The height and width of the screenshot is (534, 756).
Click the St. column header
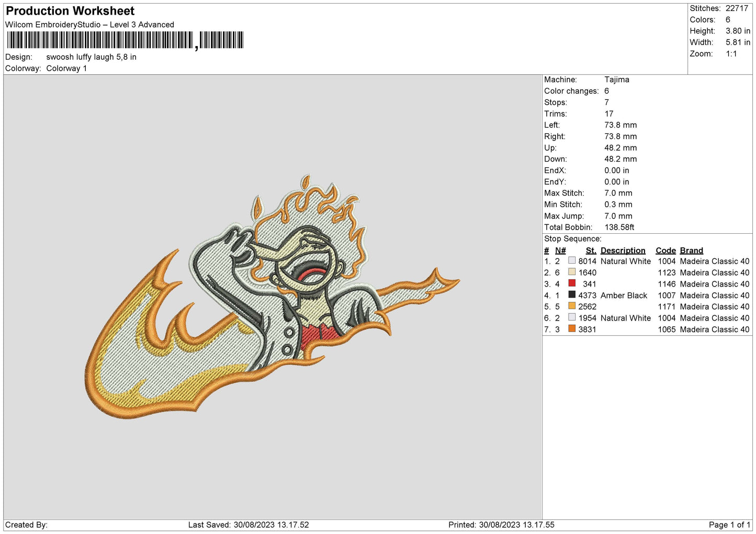pos(591,251)
